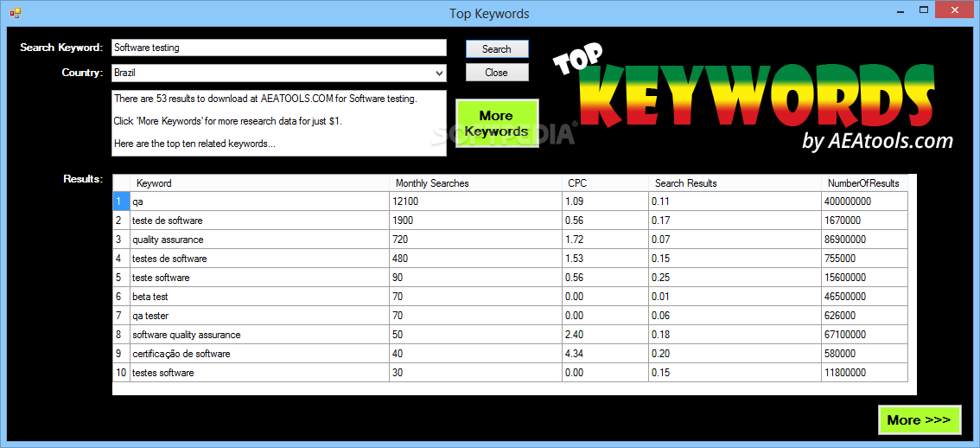Select the 'quality assurance' keyword cell
Screen dimensions: 980x448
[259, 240]
